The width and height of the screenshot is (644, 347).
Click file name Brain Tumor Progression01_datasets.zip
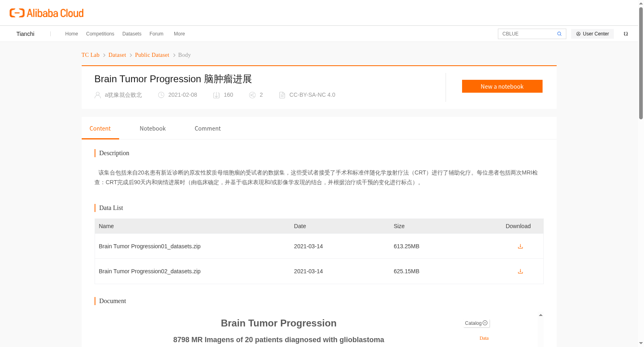(150, 246)
